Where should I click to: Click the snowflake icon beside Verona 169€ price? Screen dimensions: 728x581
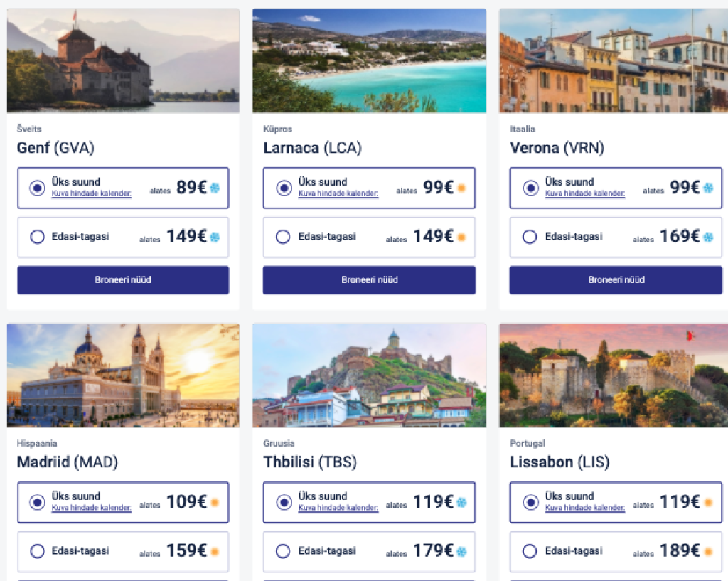point(708,237)
